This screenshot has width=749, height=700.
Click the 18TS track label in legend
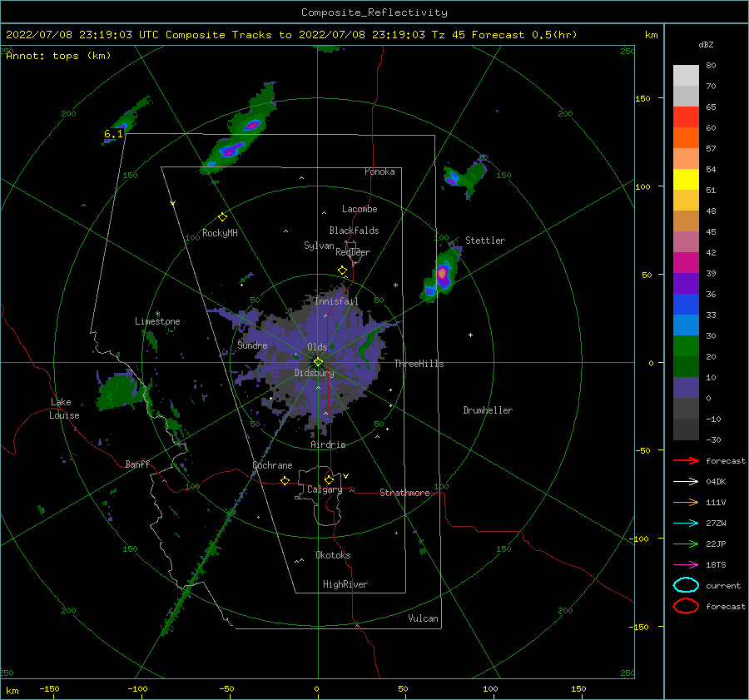click(716, 565)
